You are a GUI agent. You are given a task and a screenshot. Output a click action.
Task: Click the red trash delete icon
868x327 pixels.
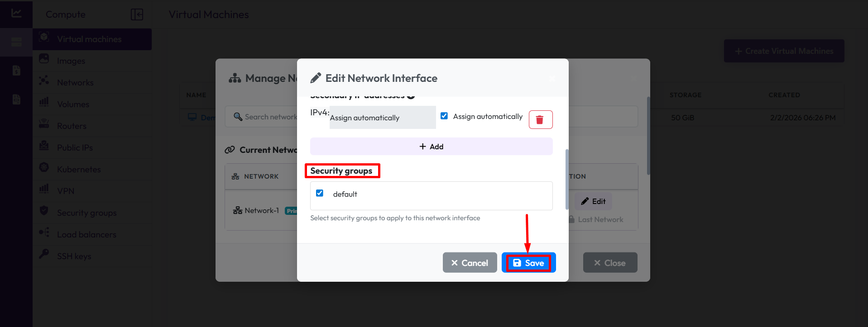tap(540, 120)
